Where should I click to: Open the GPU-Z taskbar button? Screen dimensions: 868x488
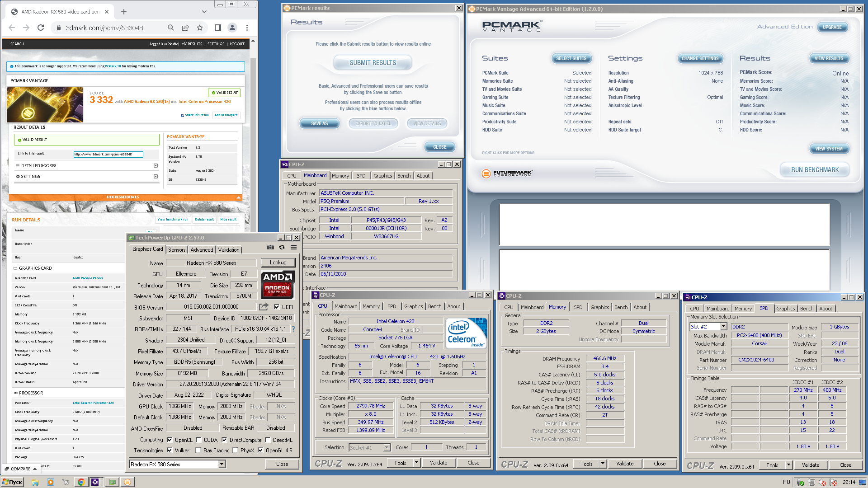click(x=112, y=482)
